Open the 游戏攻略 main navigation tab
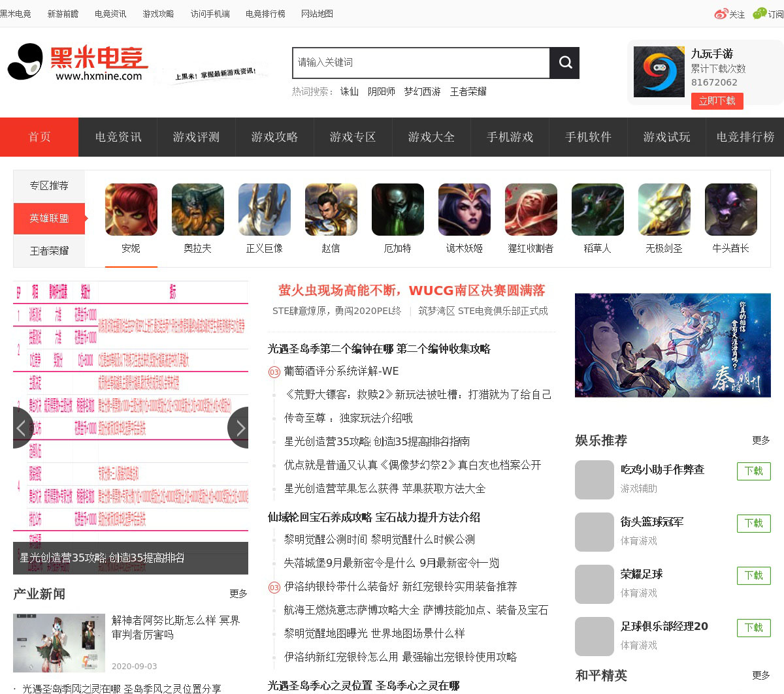The height and width of the screenshot is (694, 784). pos(274,137)
